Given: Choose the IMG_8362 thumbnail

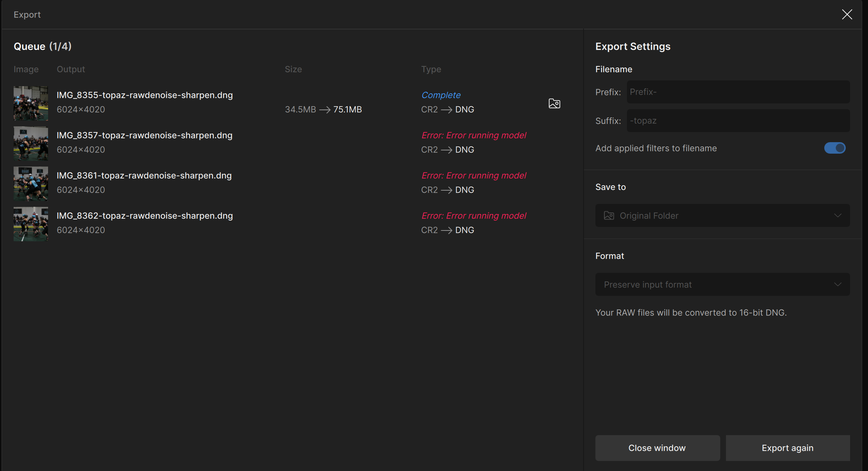Looking at the screenshot, I should [31, 224].
